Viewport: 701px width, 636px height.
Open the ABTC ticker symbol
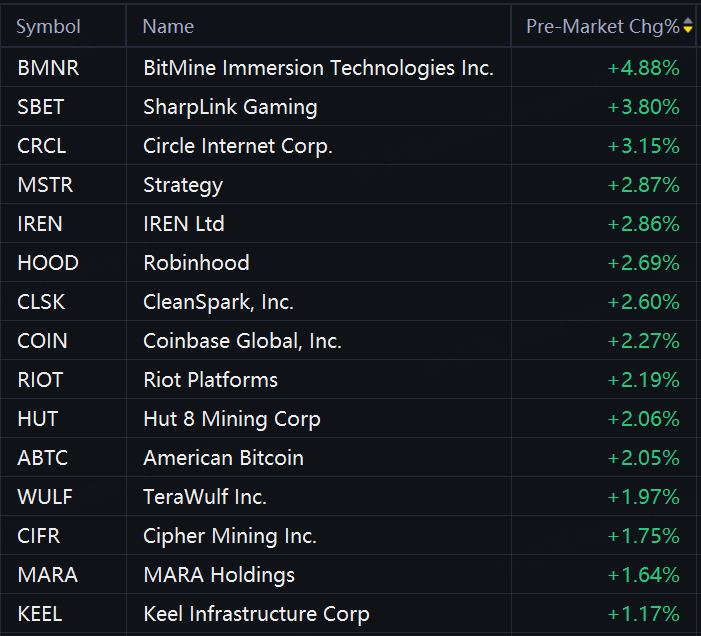click(x=45, y=458)
